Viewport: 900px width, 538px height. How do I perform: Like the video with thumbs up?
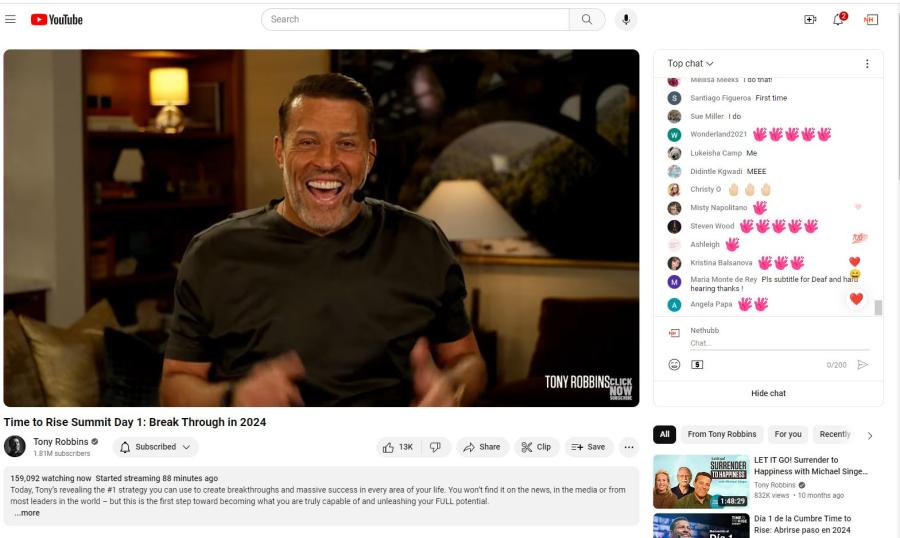point(399,447)
